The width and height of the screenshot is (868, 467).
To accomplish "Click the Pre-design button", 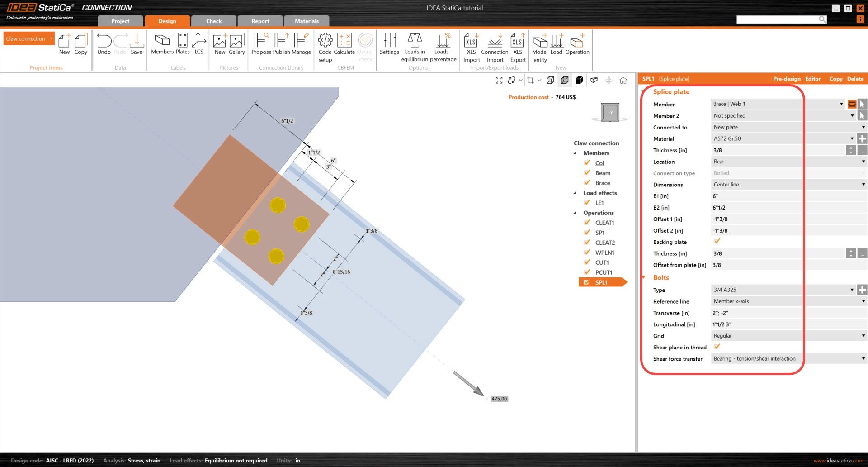I will tap(787, 79).
